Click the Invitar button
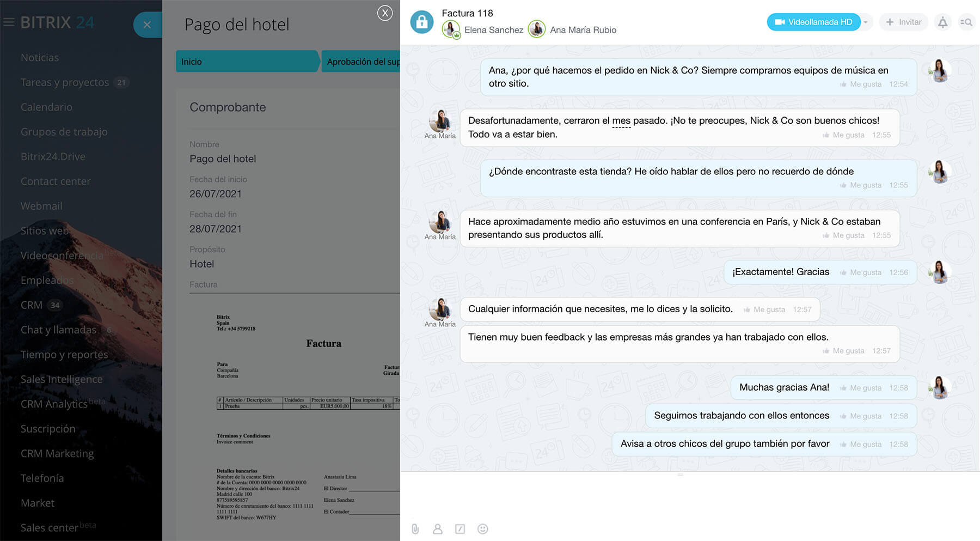The image size is (980, 541). [903, 22]
